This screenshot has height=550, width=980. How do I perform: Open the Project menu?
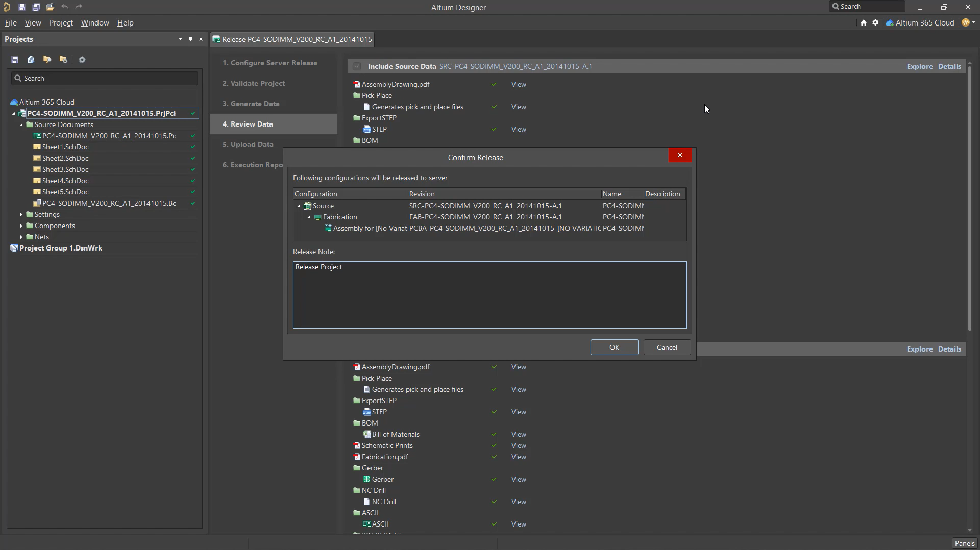pyautogui.click(x=61, y=23)
